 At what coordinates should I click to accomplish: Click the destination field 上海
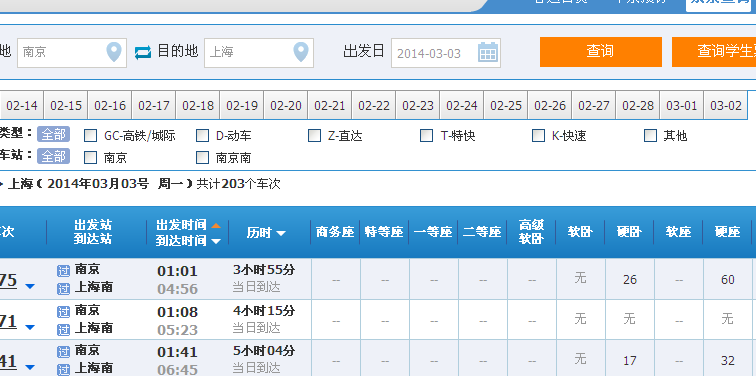(259, 53)
